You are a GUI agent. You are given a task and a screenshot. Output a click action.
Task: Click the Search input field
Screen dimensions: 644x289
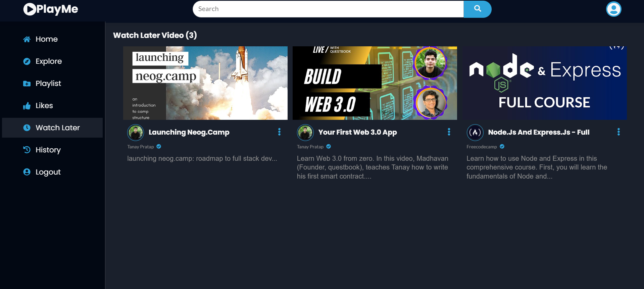328,9
